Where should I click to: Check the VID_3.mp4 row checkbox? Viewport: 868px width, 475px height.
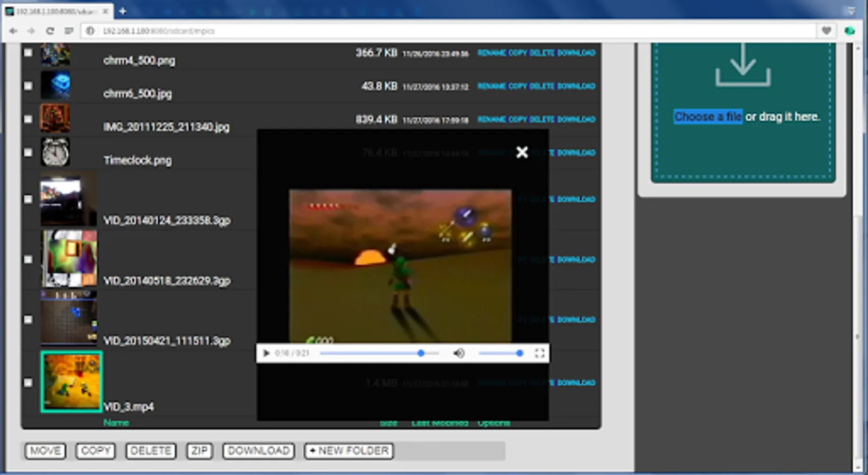(x=28, y=383)
